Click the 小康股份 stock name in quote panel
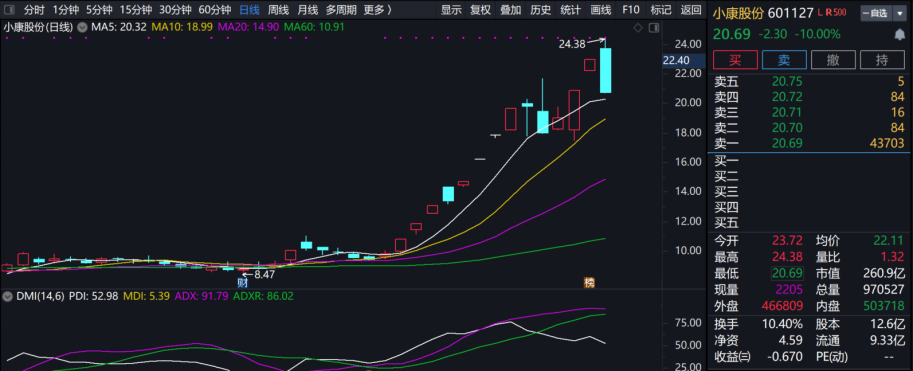The image size is (913, 371). (739, 13)
